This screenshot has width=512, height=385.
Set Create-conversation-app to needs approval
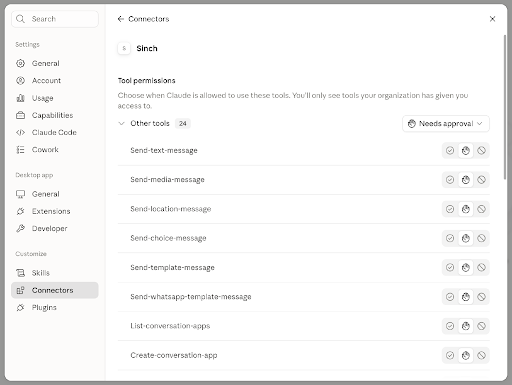point(466,355)
